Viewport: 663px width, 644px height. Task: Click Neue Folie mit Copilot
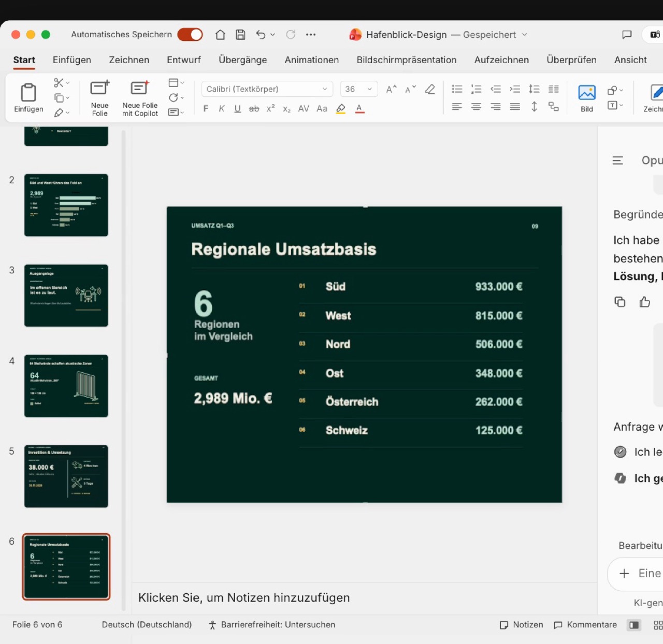pos(140,98)
